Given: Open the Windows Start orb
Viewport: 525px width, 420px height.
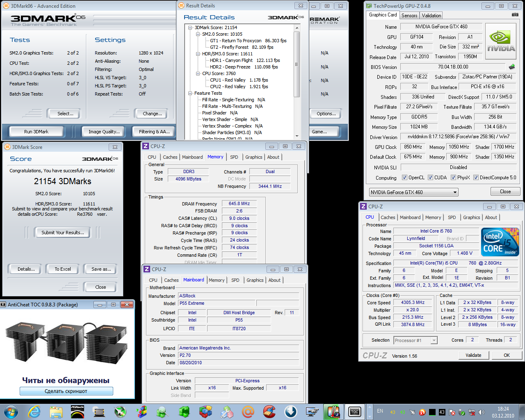Looking at the screenshot, I should (11, 411).
